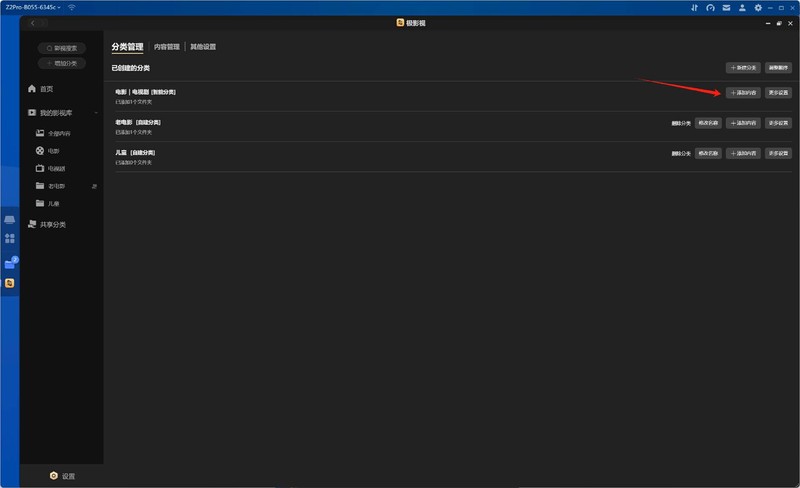Switch to the 其他设置 tab

(203, 47)
